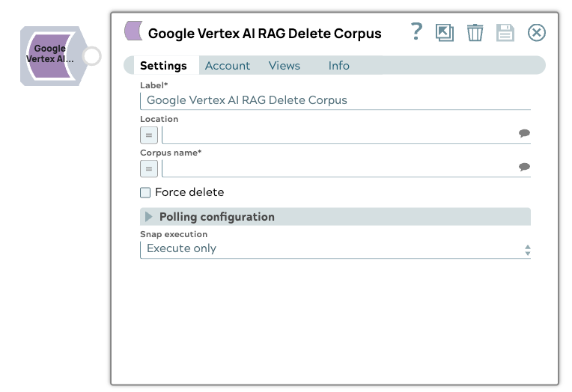Click into the Location input field
572x392 pixels.
point(338,135)
